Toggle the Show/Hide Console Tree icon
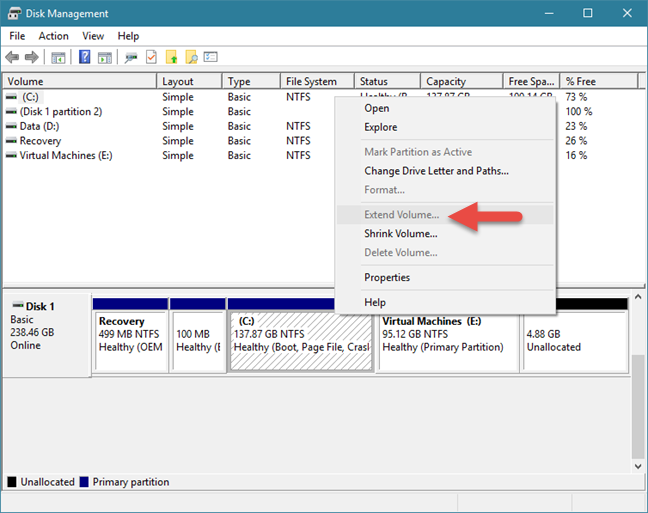 click(x=58, y=57)
